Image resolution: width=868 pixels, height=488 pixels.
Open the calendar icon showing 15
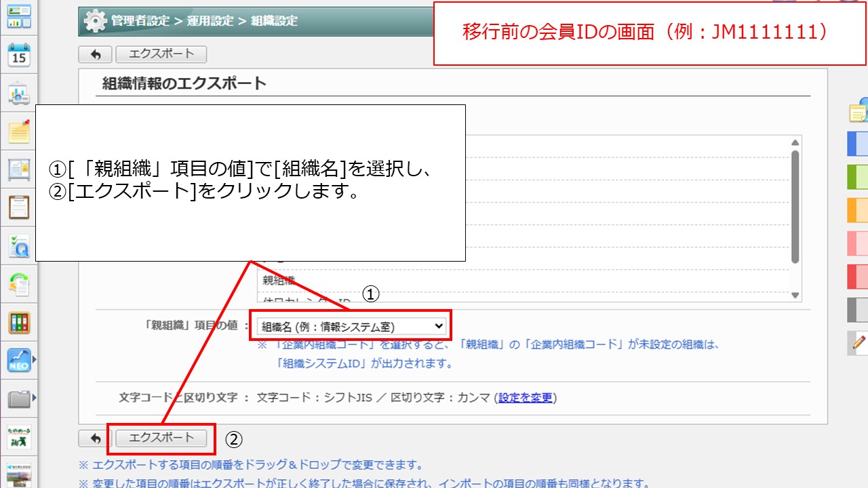click(x=19, y=55)
